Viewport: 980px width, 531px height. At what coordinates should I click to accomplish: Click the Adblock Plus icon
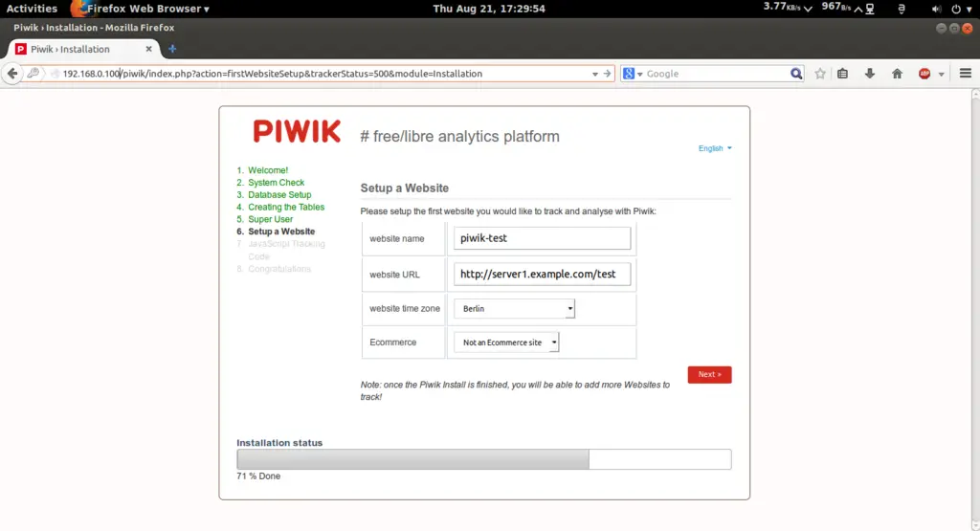(x=924, y=74)
